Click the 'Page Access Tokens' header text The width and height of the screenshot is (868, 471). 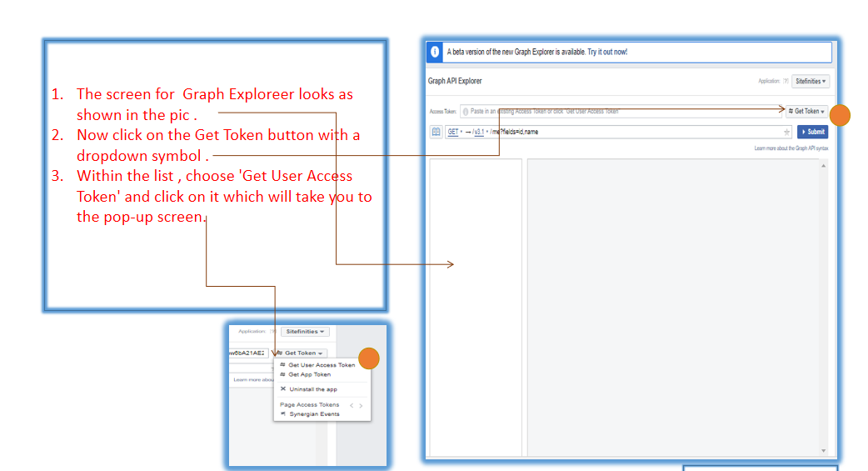pyautogui.click(x=309, y=405)
